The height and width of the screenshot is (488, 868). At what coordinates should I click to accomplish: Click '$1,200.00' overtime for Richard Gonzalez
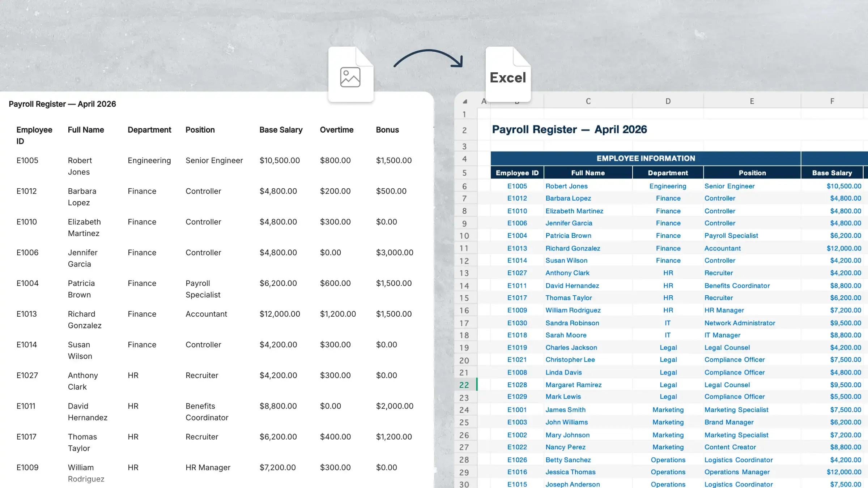pyautogui.click(x=338, y=314)
